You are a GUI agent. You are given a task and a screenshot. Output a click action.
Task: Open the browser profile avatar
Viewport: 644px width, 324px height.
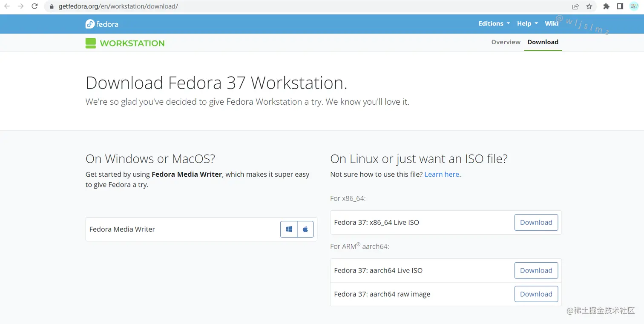pyautogui.click(x=634, y=6)
